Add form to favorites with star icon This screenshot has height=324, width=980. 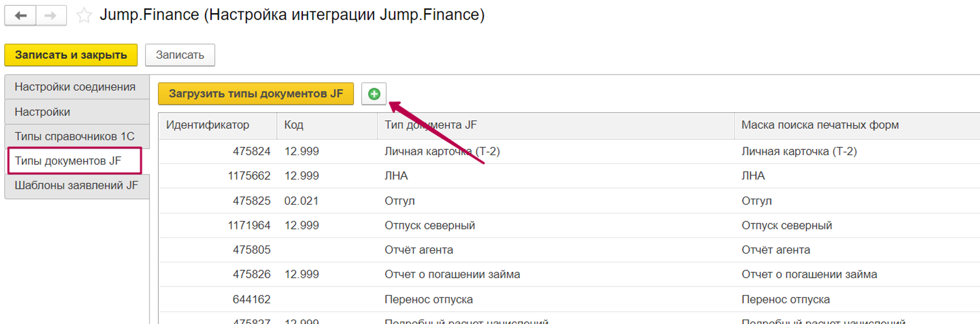[84, 16]
